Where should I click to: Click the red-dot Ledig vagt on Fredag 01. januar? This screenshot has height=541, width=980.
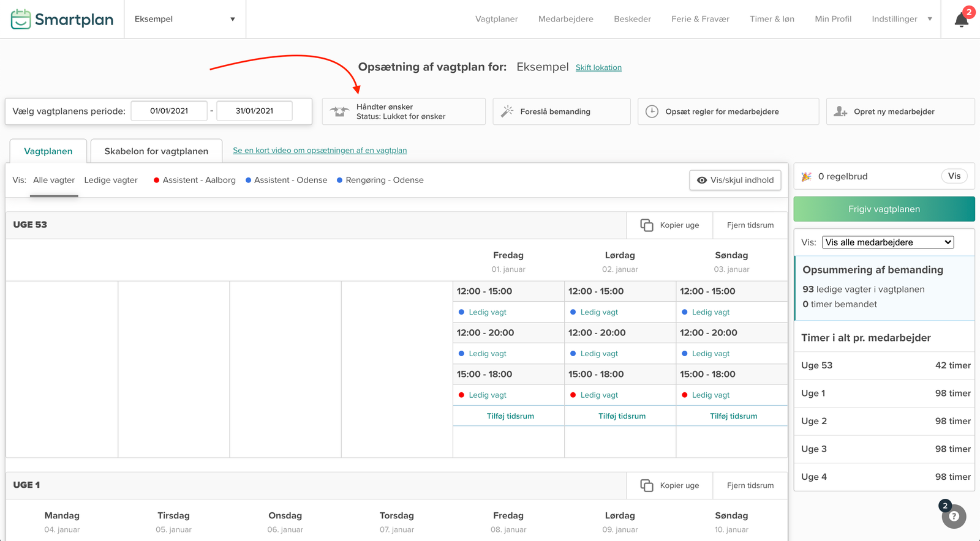[x=488, y=395]
